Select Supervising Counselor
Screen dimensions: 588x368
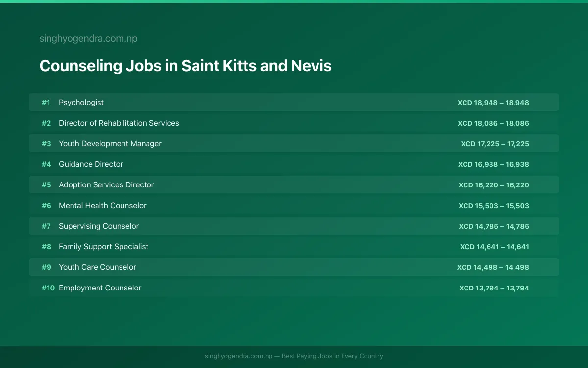(99, 226)
